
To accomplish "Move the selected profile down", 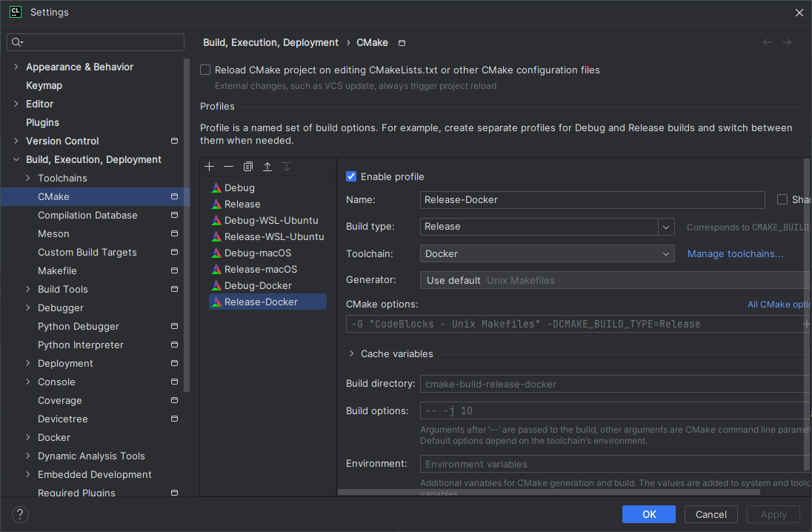I will (x=287, y=166).
